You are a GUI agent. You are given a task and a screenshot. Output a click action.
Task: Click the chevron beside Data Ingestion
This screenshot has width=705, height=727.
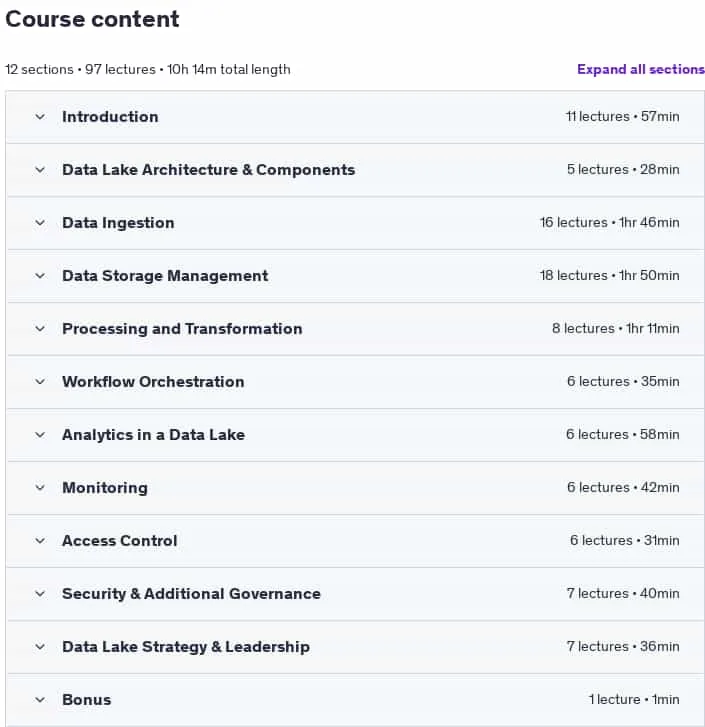click(x=40, y=223)
